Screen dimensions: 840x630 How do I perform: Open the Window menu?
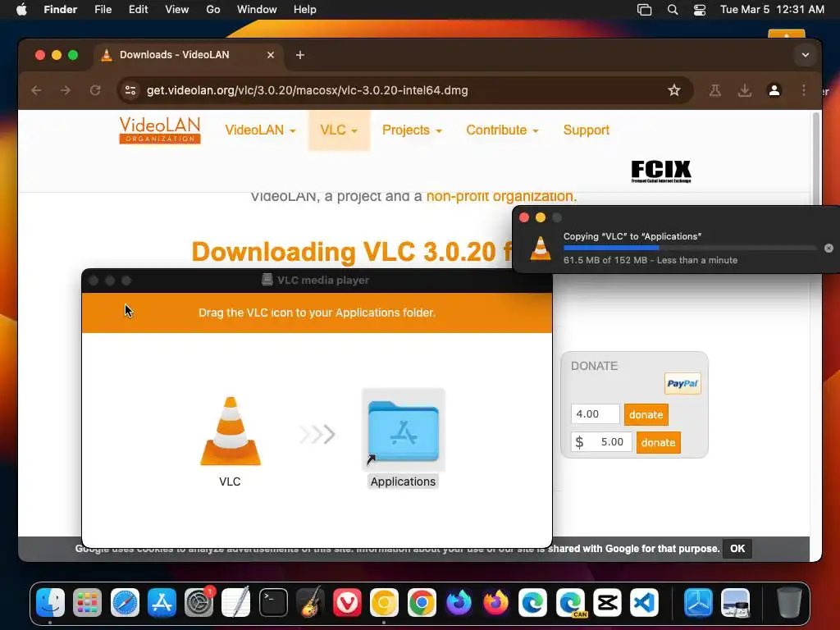point(257,10)
